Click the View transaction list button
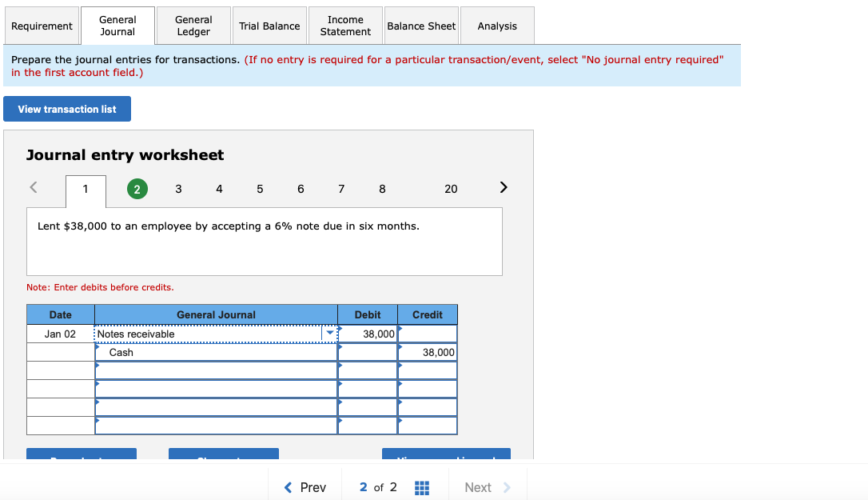 [x=66, y=109]
